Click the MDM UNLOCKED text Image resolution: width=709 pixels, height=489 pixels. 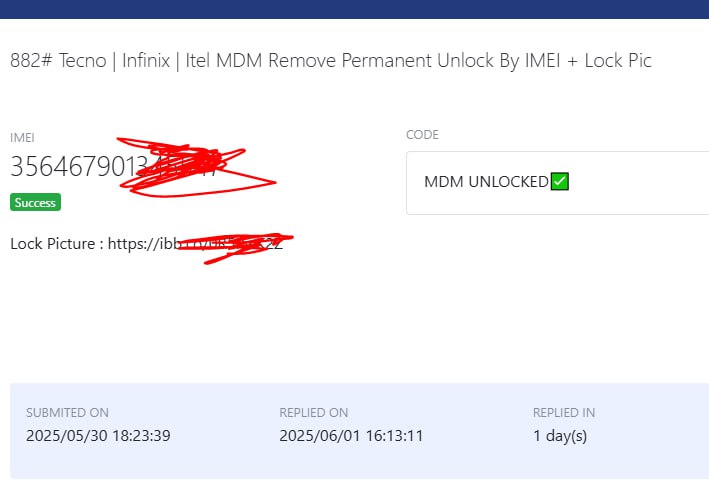click(487, 182)
